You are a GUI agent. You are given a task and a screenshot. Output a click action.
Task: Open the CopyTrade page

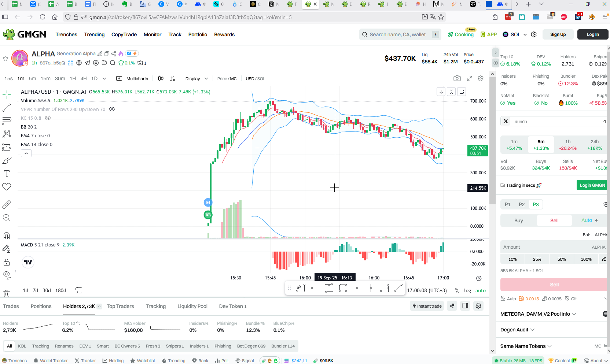tap(124, 34)
